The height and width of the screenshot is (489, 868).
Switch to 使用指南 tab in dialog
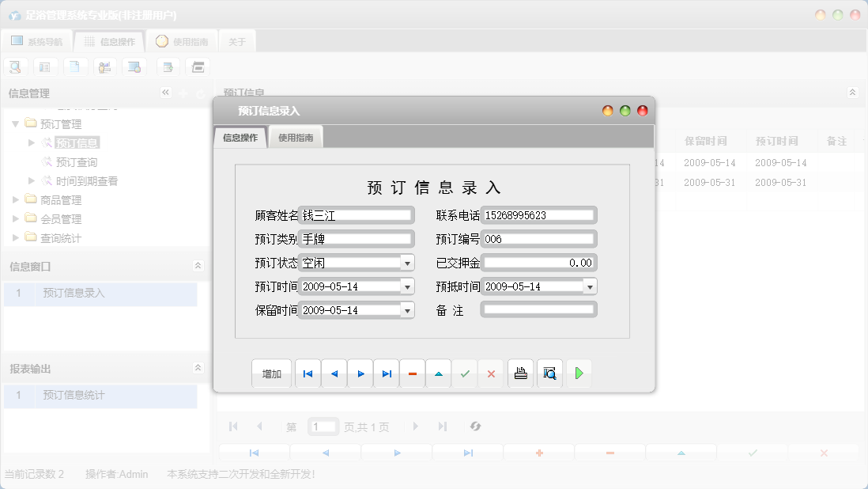tap(296, 138)
